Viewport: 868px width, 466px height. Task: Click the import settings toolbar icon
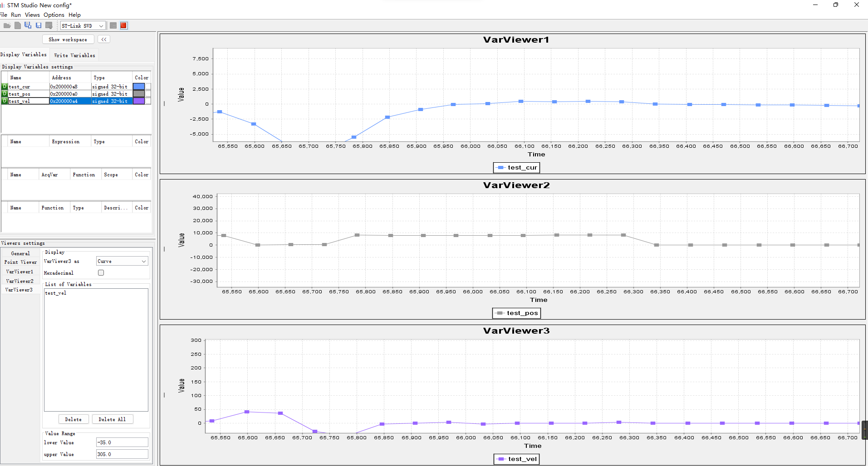pos(49,26)
